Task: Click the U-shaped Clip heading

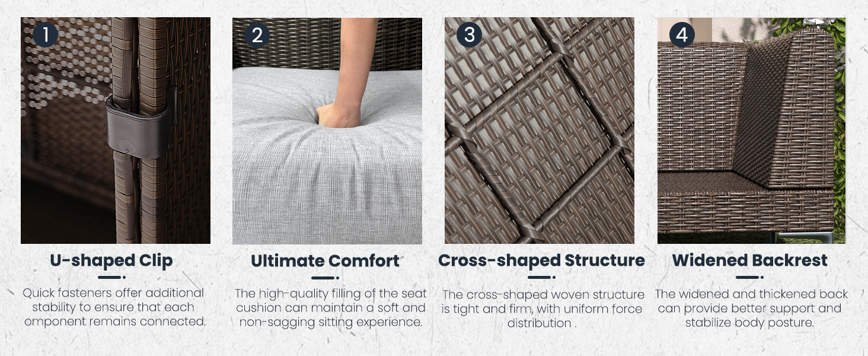Action: 111,261
